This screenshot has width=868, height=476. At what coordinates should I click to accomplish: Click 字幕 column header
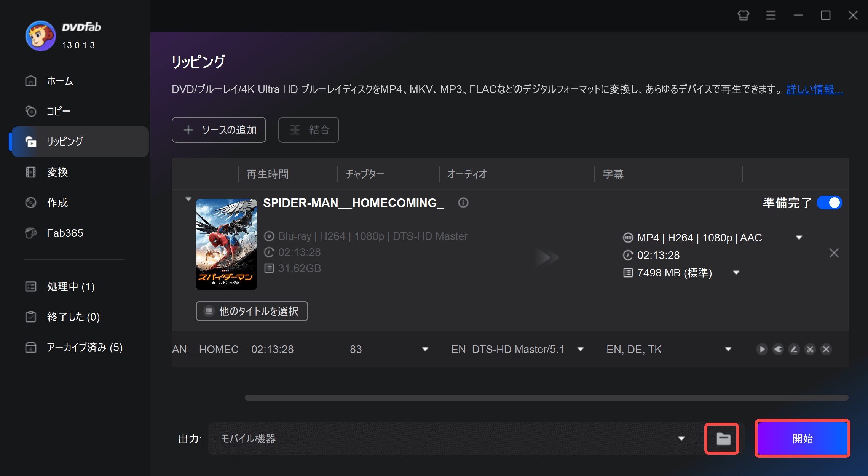click(613, 174)
